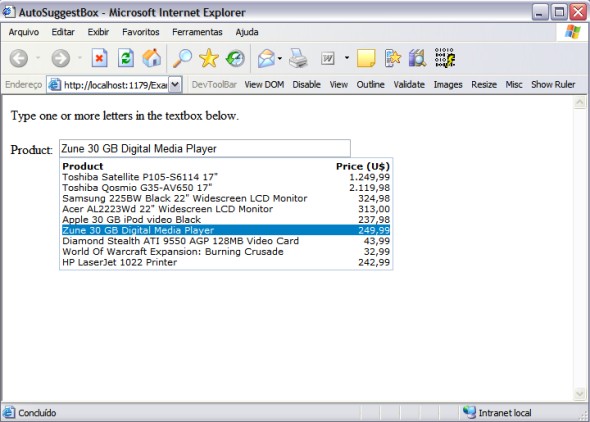Open the Resize menu in DevToolBar
590x422 pixels.
[x=484, y=85]
